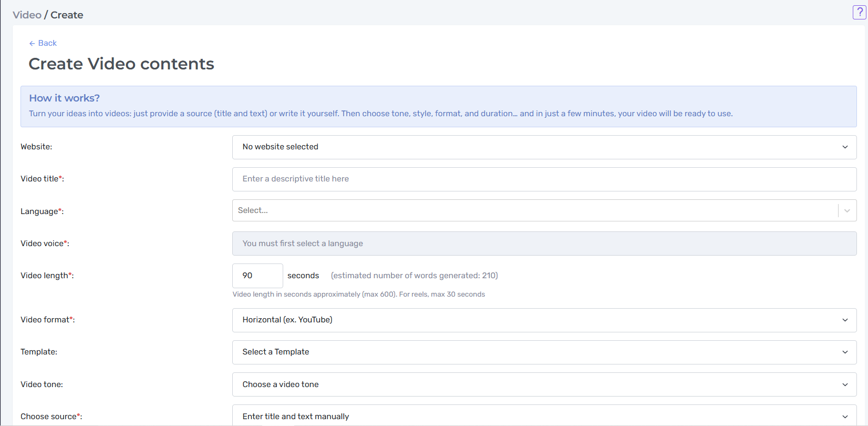Click the Back arrow icon
This screenshot has height=426, width=868.
(x=32, y=44)
